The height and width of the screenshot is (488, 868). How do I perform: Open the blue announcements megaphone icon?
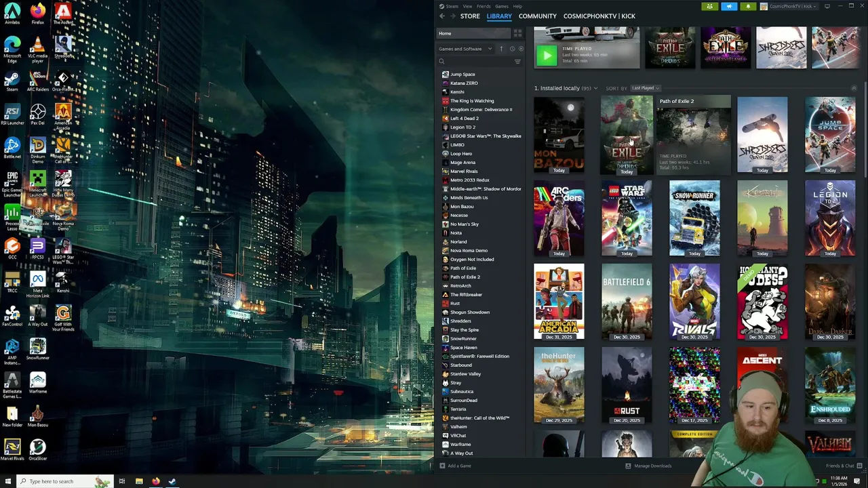(x=729, y=6)
